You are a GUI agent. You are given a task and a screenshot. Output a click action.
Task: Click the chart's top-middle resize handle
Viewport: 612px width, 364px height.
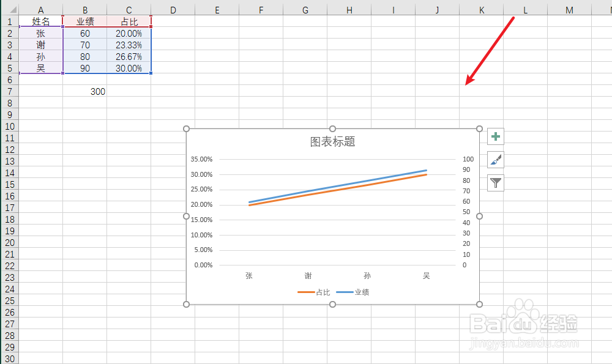[332, 128]
